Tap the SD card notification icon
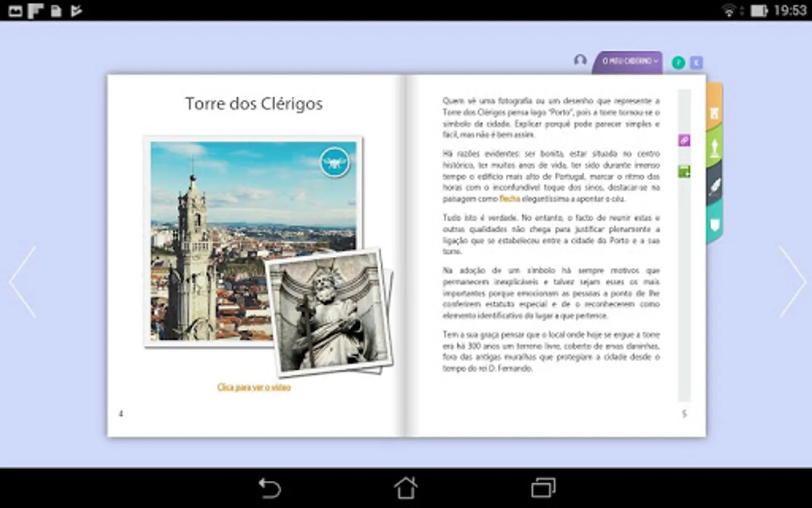Screen dimensions: 812x508 [x=56, y=11]
